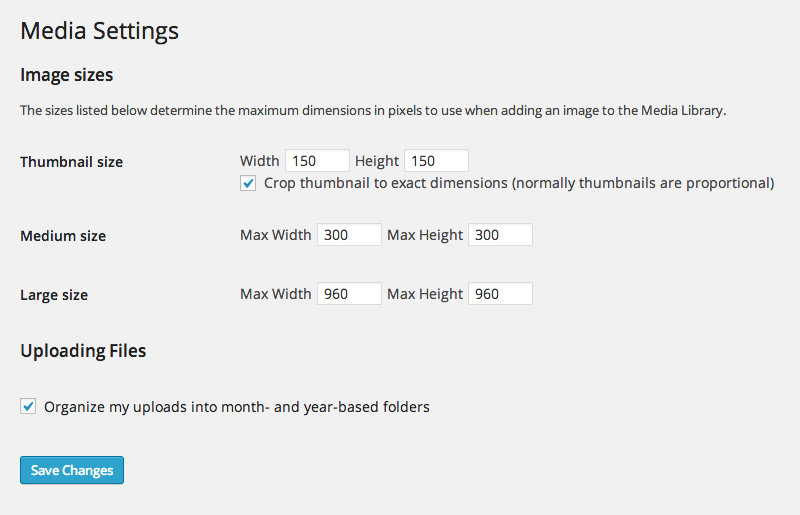Click the 'Height' label in Thumbnail row
800x515 pixels.
coord(377,161)
